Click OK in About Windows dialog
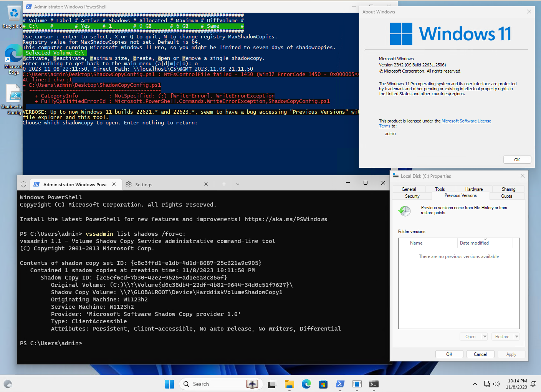The height and width of the screenshot is (392, 541). [x=517, y=160]
